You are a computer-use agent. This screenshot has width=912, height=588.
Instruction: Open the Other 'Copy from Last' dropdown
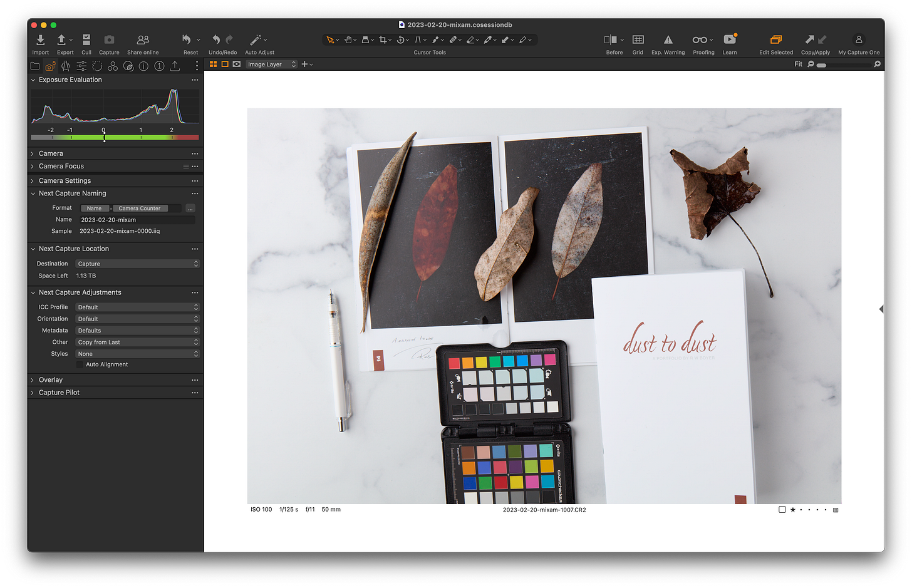coord(137,343)
